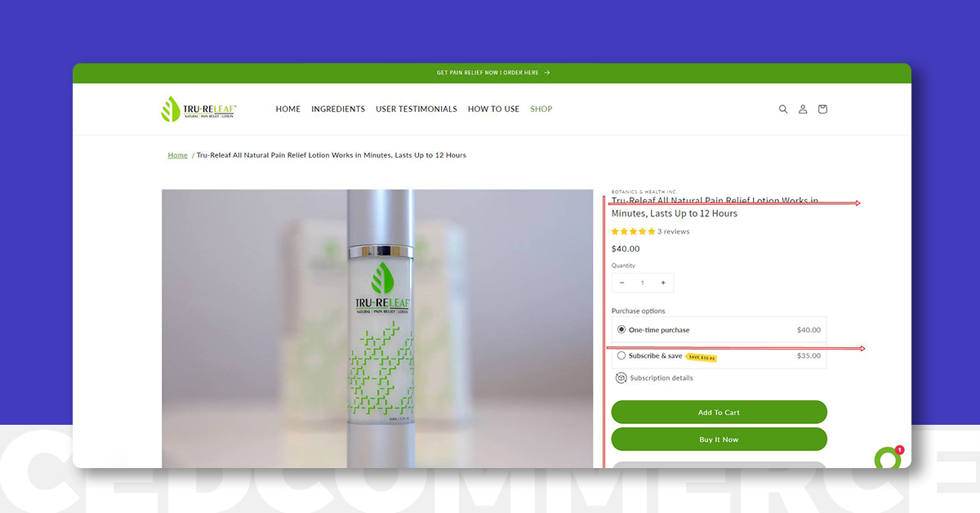Open the search icon in header
The image size is (980, 513).
[x=783, y=109]
